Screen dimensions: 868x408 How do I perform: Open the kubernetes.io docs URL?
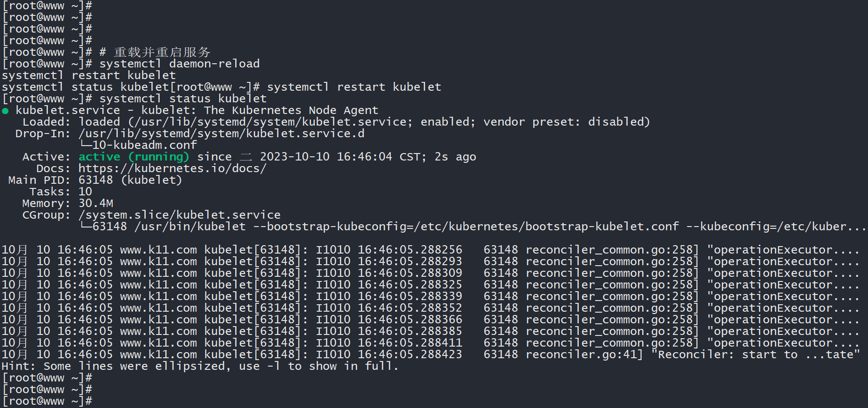pyautogui.click(x=172, y=168)
